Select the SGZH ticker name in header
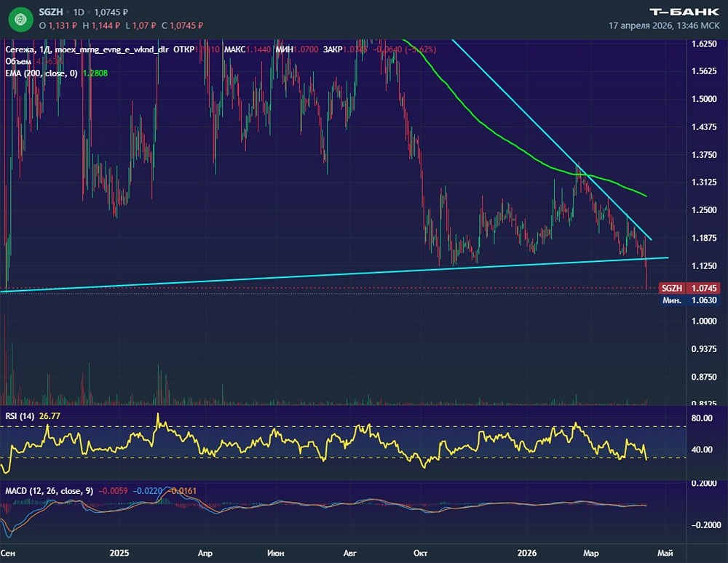This screenshot has width=728, height=563. coord(51,12)
